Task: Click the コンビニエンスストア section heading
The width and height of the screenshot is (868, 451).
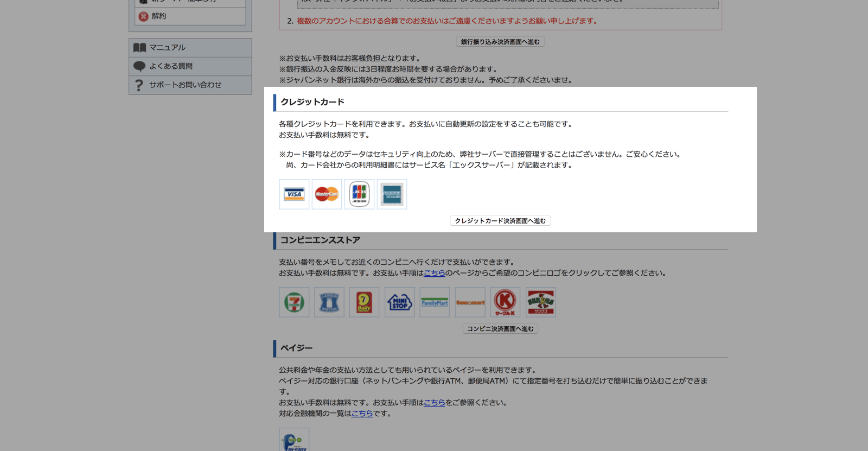Action: tap(320, 240)
